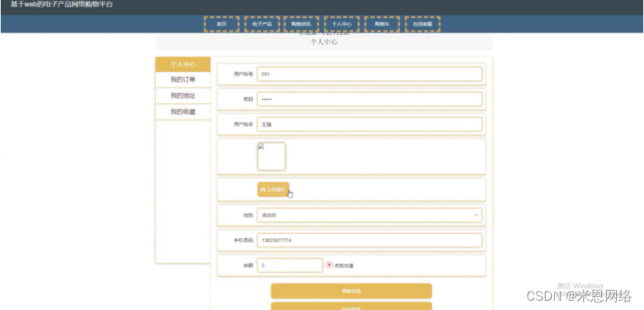The image size is (644, 310).
Task: Open 购物资讯 in the navigation bar
Action: point(301,24)
